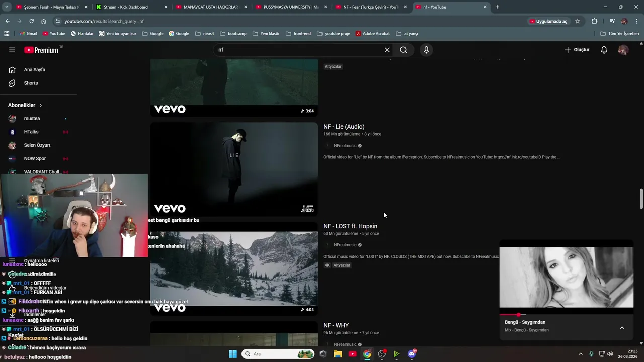Open Selen Özyurt channel in subscriptions
644x362 pixels.
point(37,145)
